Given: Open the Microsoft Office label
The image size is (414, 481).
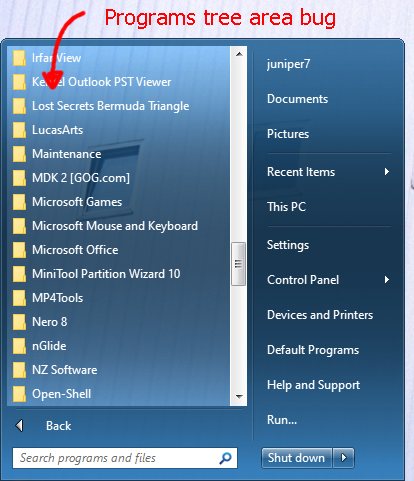Looking at the screenshot, I should [x=75, y=250].
